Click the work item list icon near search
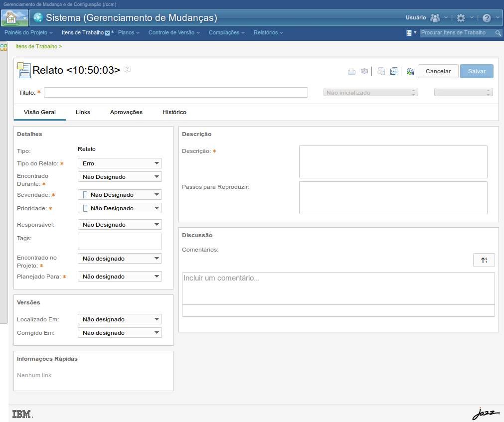 409,33
